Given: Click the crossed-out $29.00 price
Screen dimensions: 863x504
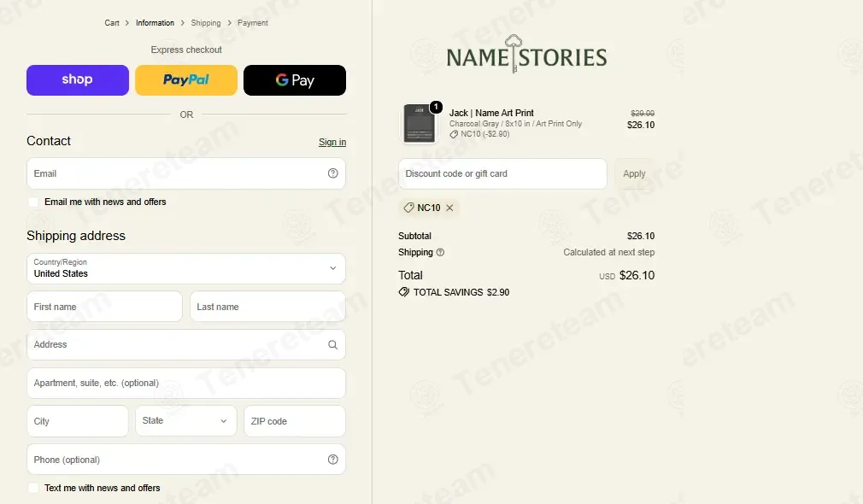Looking at the screenshot, I should pos(643,113).
